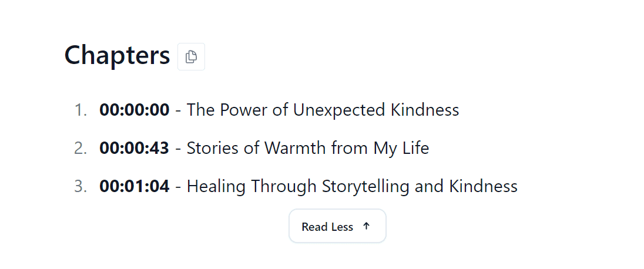This screenshot has width=644, height=269.
Task: Select list number 2 marker
Action: pyautogui.click(x=80, y=148)
